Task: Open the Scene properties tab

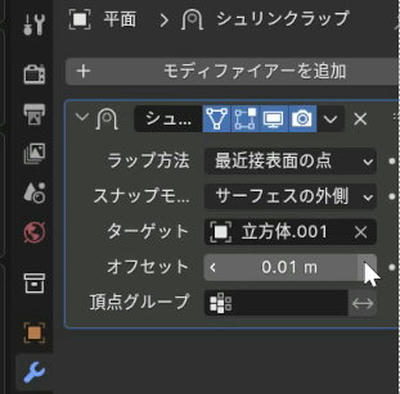Action: pyautogui.click(x=34, y=193)
